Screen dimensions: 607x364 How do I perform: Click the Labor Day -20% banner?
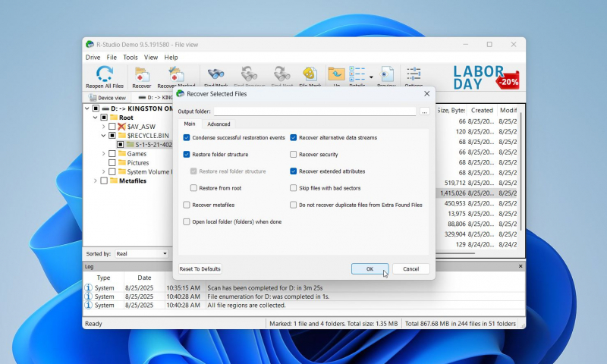[x=486, y=77]
